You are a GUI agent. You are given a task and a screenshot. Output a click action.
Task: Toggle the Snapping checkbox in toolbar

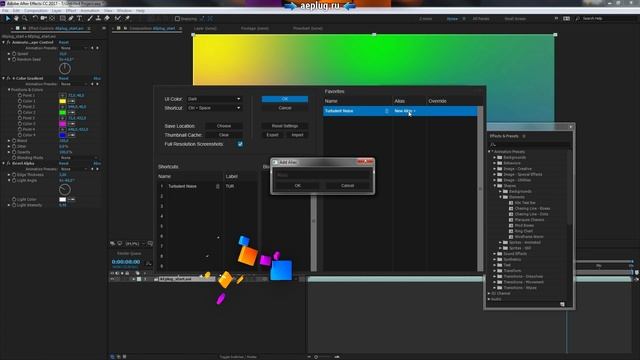coord(177,19)
